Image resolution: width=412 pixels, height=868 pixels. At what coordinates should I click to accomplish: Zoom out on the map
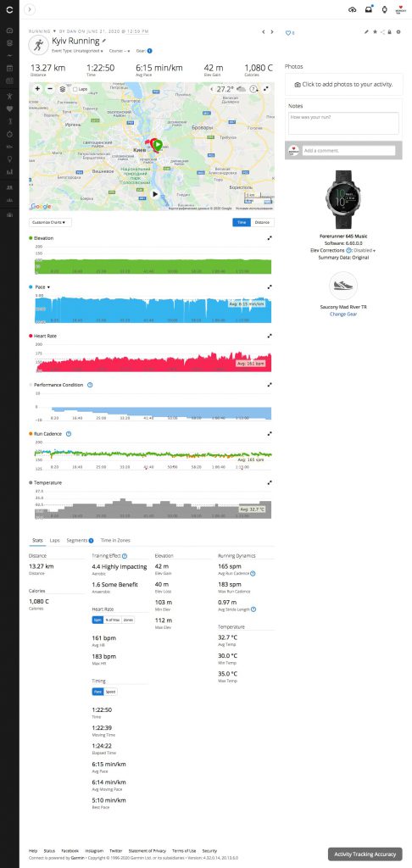(50, 88)
